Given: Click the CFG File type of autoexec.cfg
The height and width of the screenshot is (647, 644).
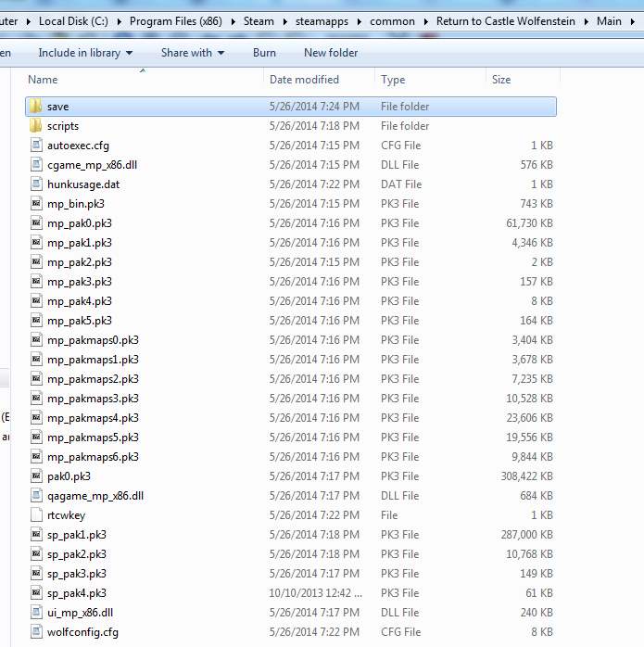Looking at the screenshot, I should [x=400, y=146].
